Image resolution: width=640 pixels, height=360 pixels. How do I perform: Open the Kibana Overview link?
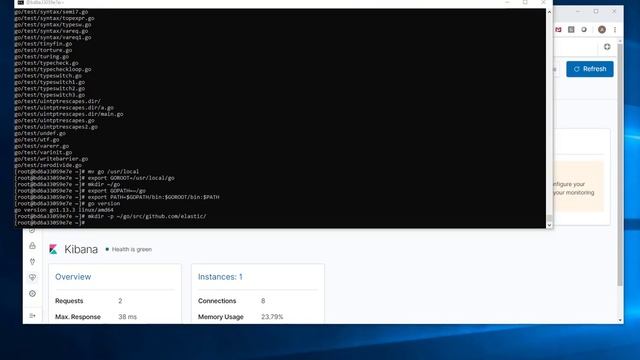click(x=73, y=277)
